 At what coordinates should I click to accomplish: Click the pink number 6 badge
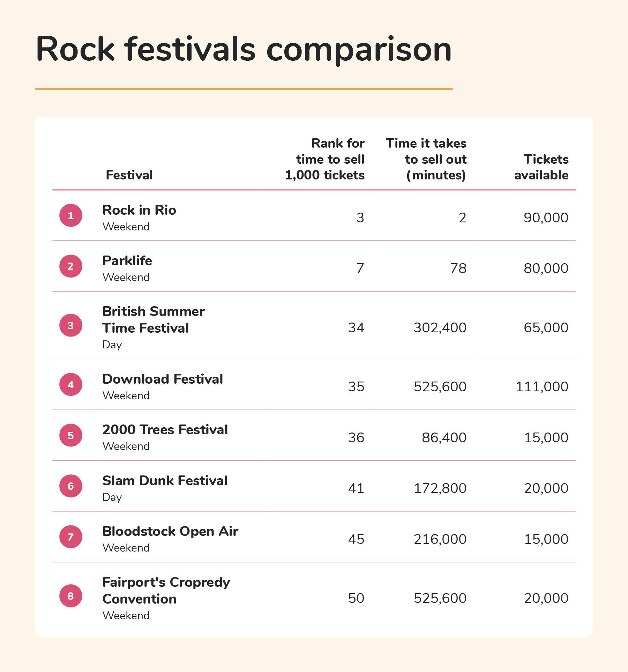tap(71, 486)
